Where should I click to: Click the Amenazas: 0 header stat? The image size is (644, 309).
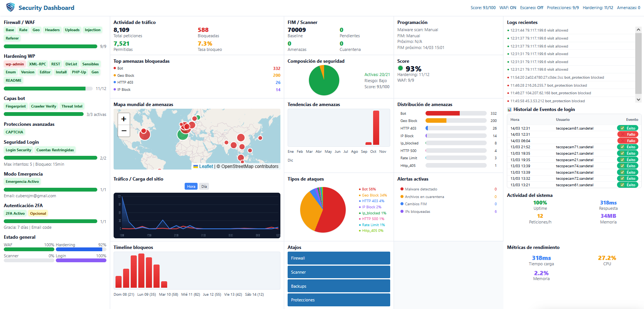pos(628,8)
